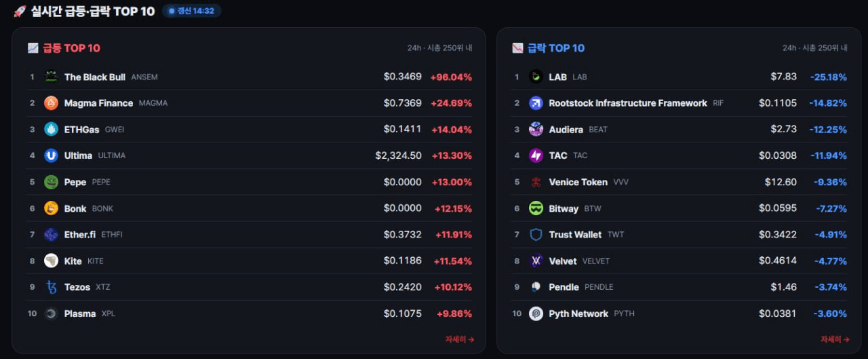Open the Rootstock Infrastructure Framework icon

coord(536,103)
